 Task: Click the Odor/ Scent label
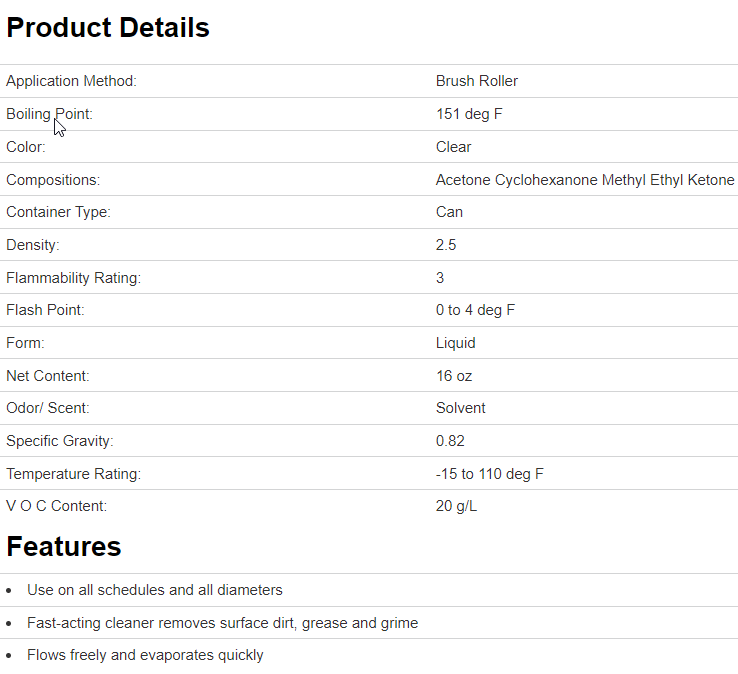click(x=47, y=408)
